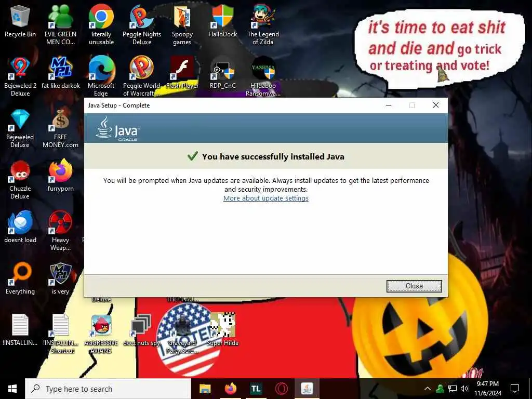This screenshot has width=532, height=399.
Task: Close the Java Setup dialog with Close button
Action: click(x=414, y=286)
